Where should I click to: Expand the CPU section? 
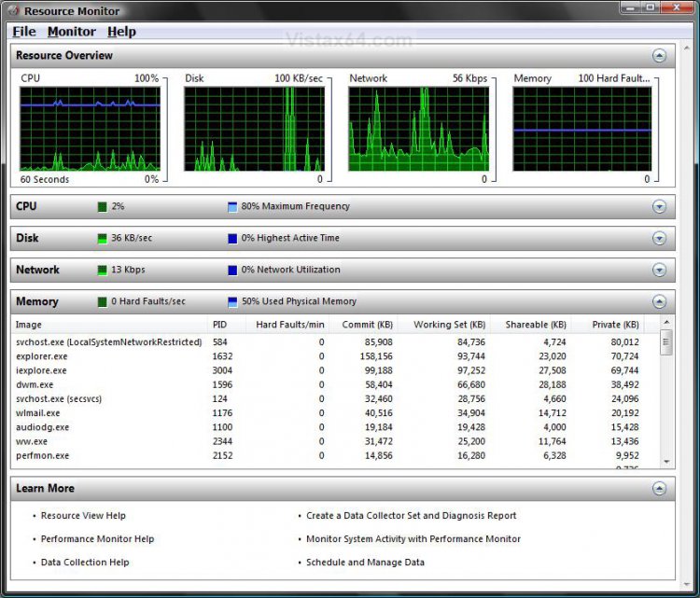[x=659, y=207]
